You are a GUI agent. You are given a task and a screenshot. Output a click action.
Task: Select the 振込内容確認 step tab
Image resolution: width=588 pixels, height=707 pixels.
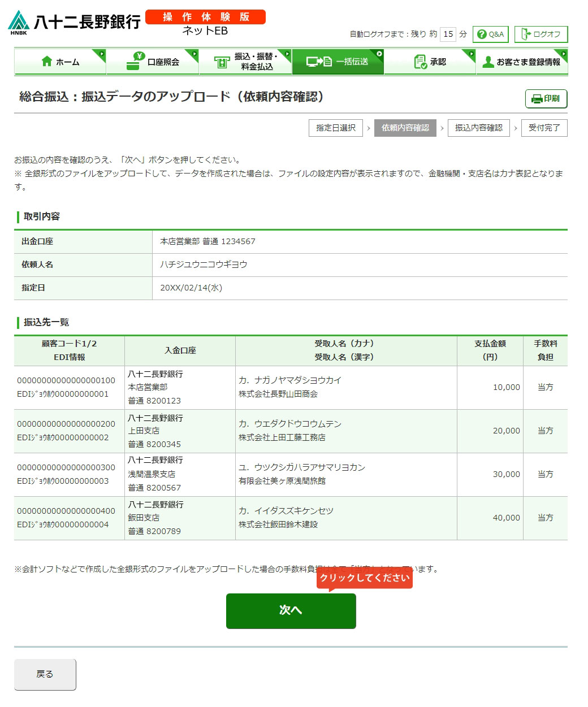[478, 128]
